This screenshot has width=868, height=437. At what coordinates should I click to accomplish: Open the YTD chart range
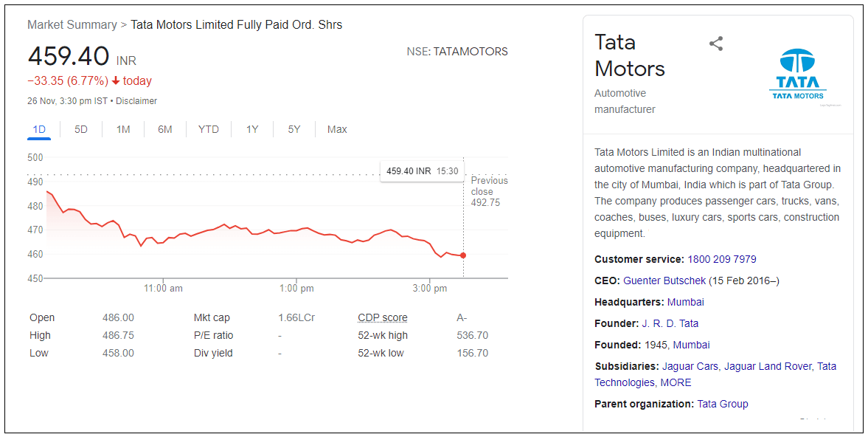click(209, 129)
